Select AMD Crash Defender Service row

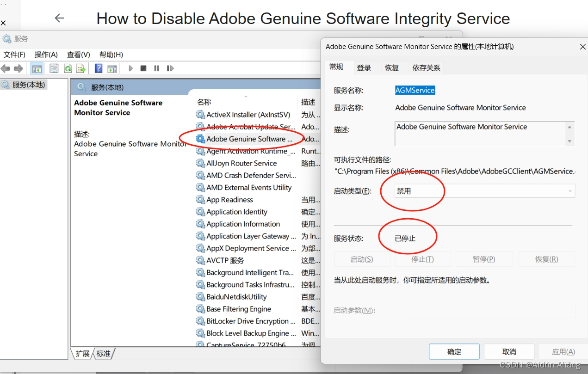[257, 175]
